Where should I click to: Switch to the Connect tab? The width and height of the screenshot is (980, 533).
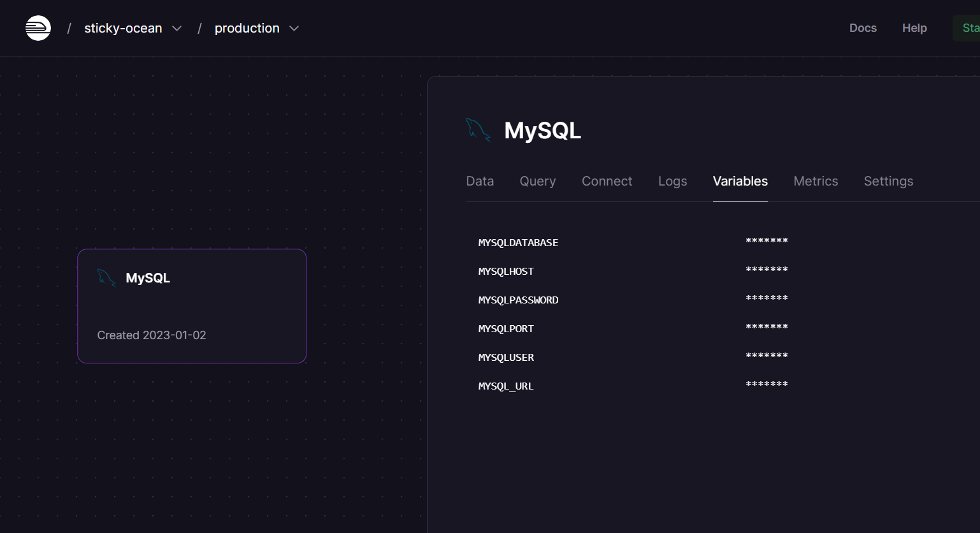[607, 181]
